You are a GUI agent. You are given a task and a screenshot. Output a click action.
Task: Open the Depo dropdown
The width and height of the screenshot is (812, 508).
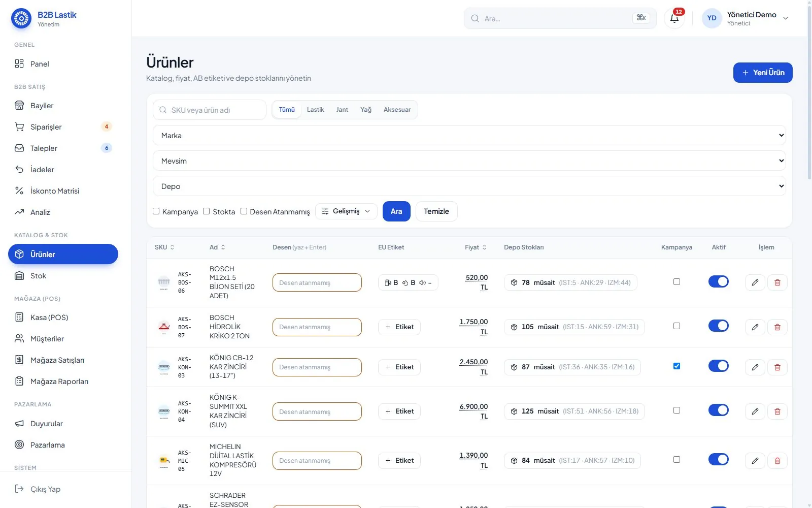[x=469, y=186]
